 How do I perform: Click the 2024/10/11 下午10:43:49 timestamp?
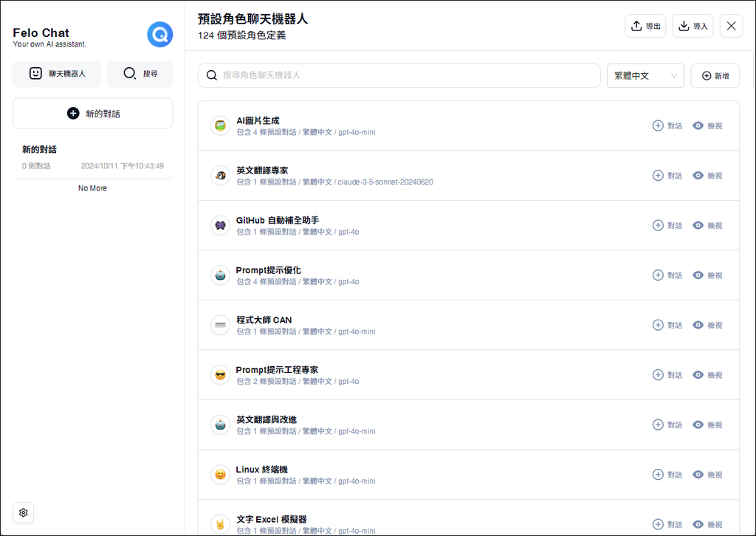click(123, 166)
